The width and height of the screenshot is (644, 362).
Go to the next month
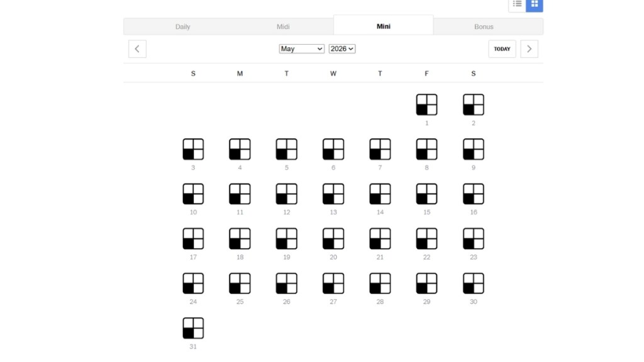click(x=529, y=49)
